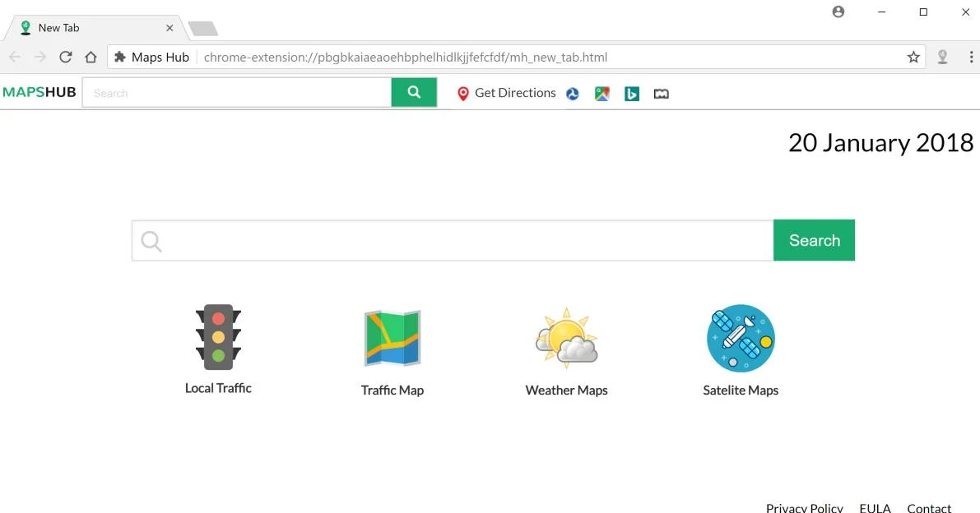Open the Privacy Policy link

tap(805, 507)
